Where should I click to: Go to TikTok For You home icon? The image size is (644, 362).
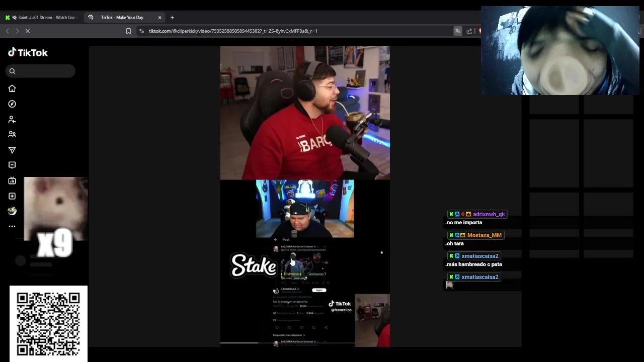[x=12, y=88]
